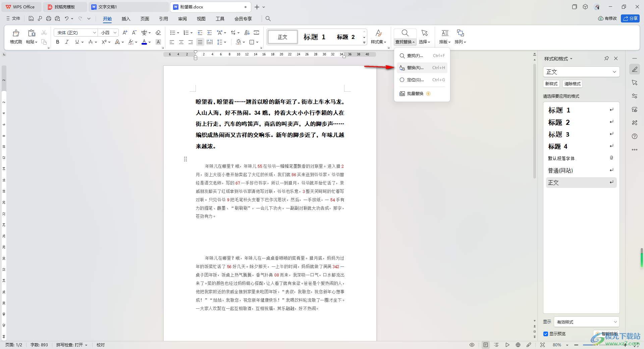Viewport: 644px width, 349px height.
Task: Click the Arrange (排列) icon
Action: (x=461, y=33)
